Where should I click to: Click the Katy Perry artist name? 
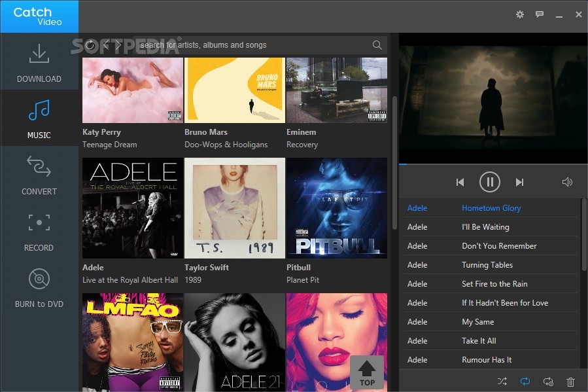tap(101, 132)
